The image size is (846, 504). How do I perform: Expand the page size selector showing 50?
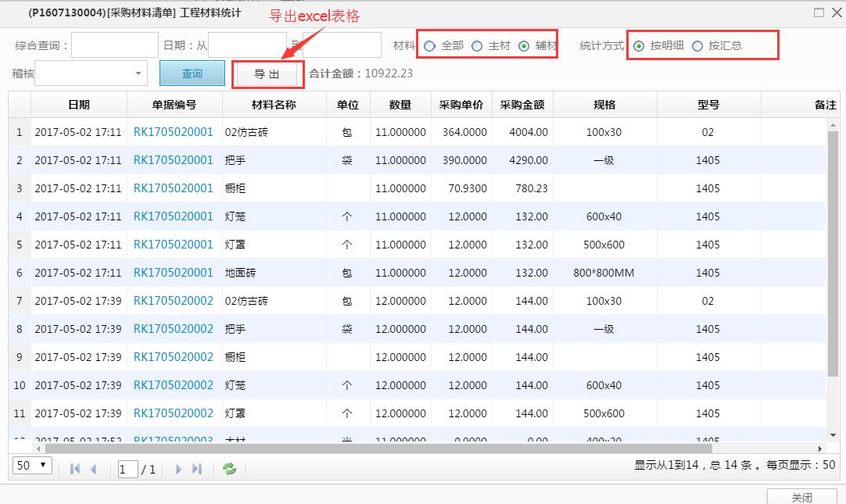click(x=33, y=466)
